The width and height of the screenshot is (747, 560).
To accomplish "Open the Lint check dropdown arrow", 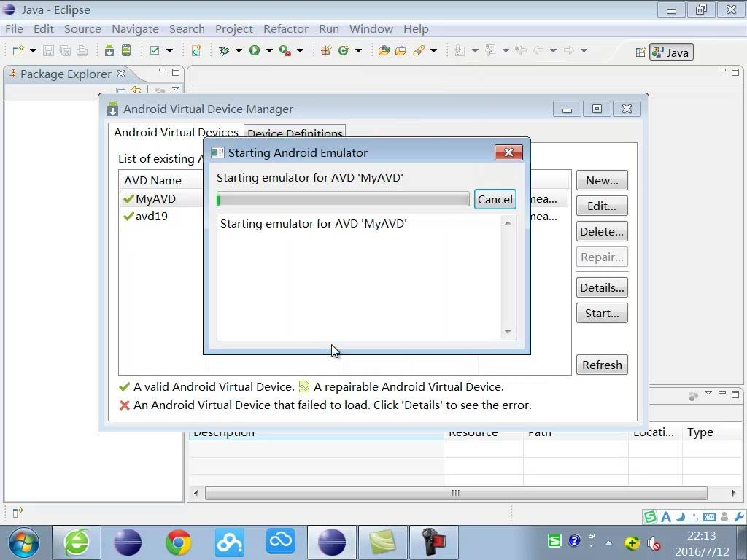I will tap(169, 50).
